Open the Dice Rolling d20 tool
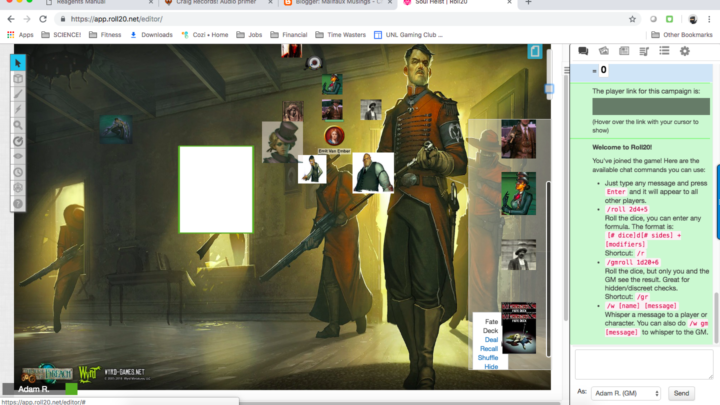 18,188
